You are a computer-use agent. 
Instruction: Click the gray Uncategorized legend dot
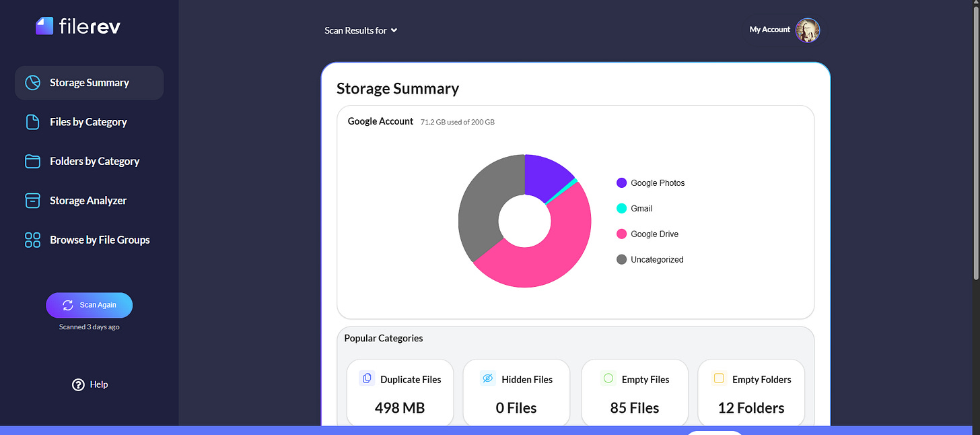tap(622, 260)
